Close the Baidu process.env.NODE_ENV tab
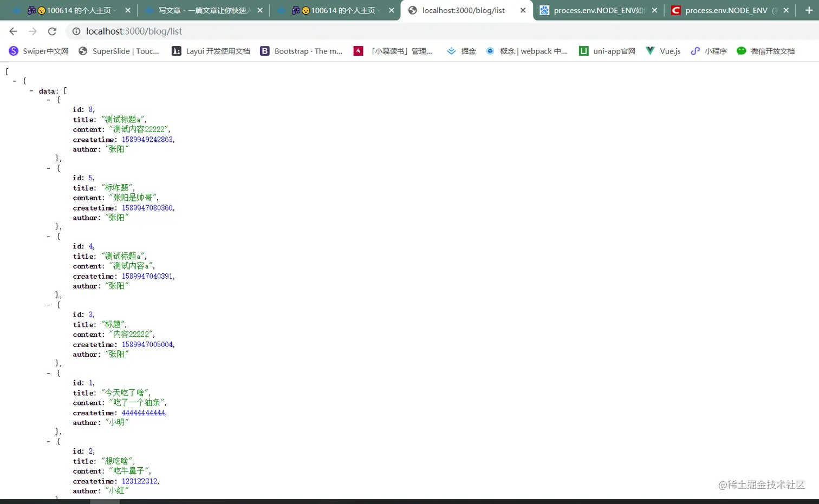Screen dimensions: 819x504 pos(654,10)
